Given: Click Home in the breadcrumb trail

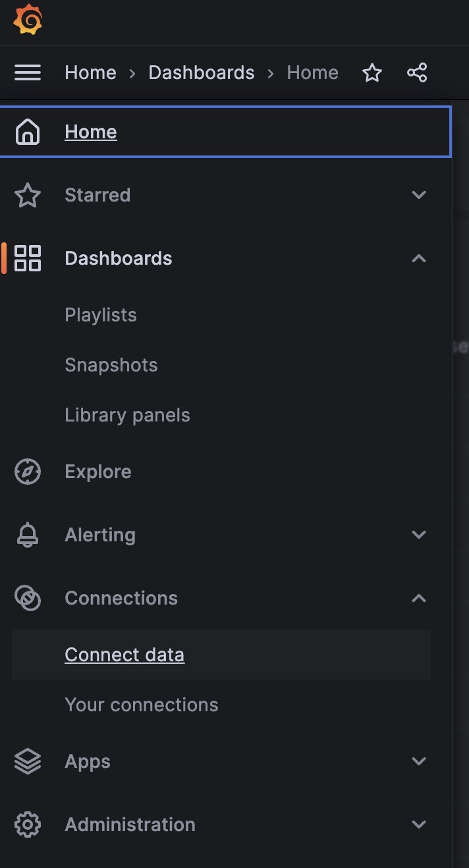Looking at the screenshot, I should tap(90, 72).
